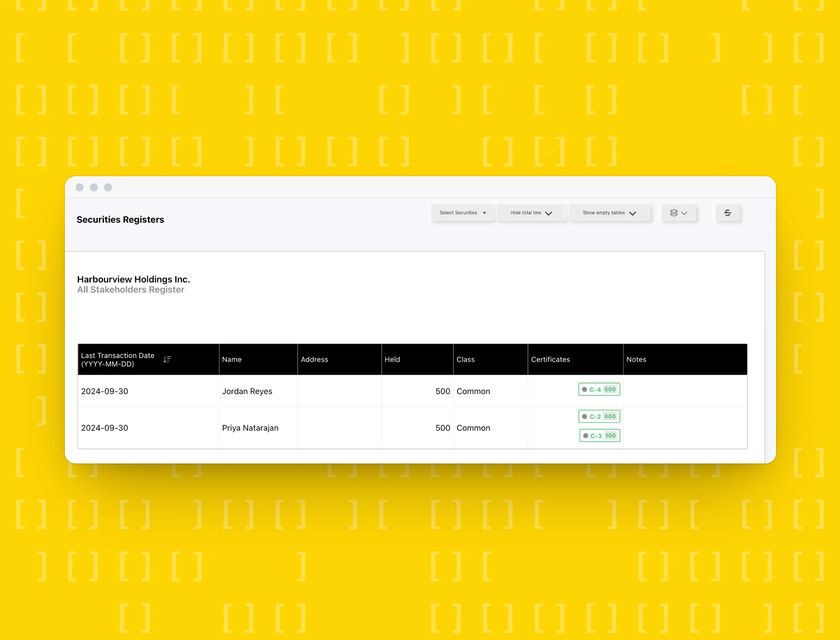Click the All Stakeholders Register subtitle
Image resolution: width=840 pixels, height=640 pixels.
pyautogui.click(x=131, y=290)
